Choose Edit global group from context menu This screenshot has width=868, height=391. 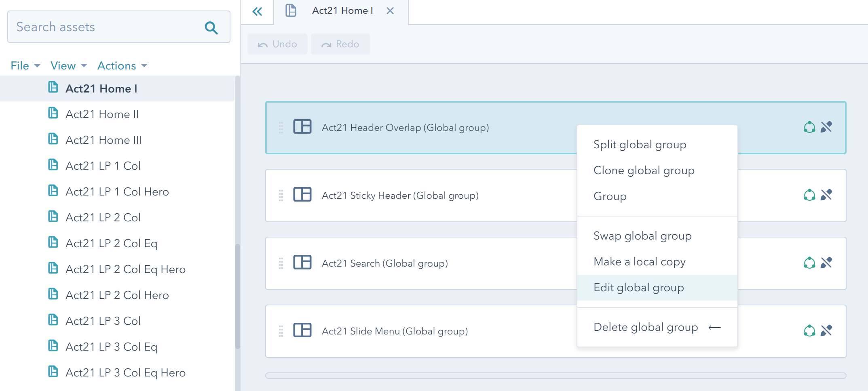point(638,288)
